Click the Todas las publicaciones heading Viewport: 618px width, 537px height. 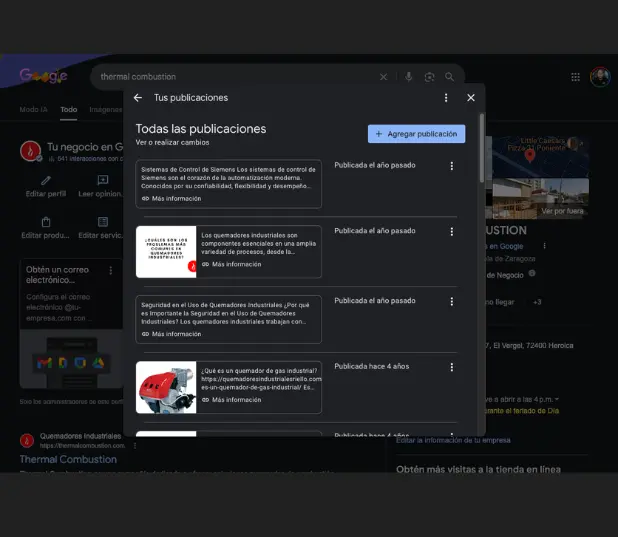click(x=201, y=129)
